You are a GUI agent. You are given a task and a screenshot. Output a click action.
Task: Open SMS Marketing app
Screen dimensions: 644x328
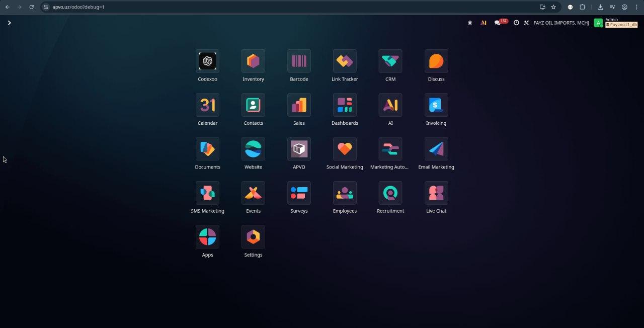tap(207, 193)
